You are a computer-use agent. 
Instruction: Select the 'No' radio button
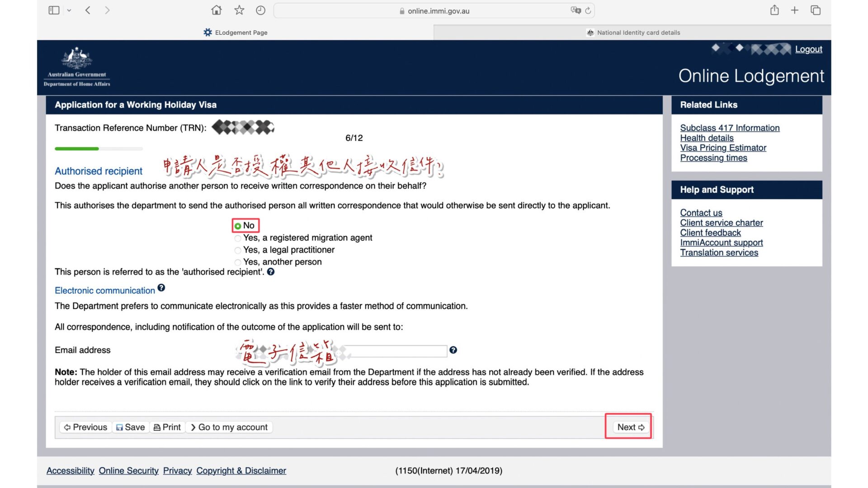pyautogui.click(x=238, y=226)
